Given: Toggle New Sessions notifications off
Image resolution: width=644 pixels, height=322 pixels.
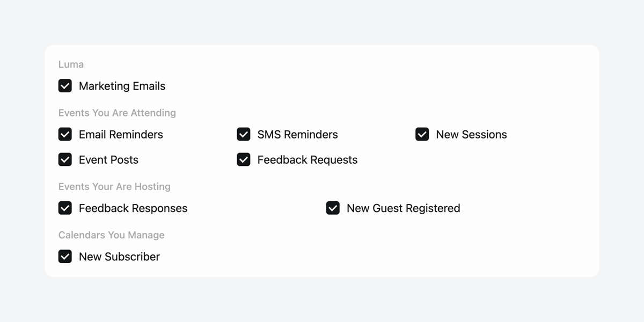Looking at the screenshot, I should (x=422, y=134).
